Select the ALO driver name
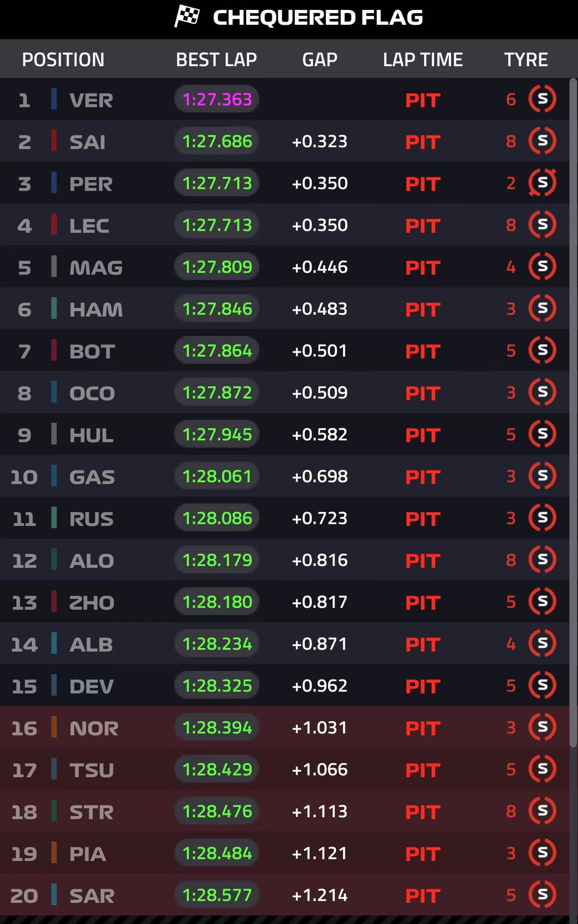 pyautogui.click(x=91, y=561)
